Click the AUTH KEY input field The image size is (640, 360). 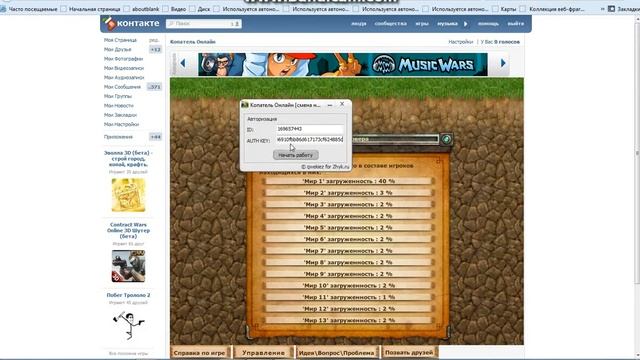point(310,140)
